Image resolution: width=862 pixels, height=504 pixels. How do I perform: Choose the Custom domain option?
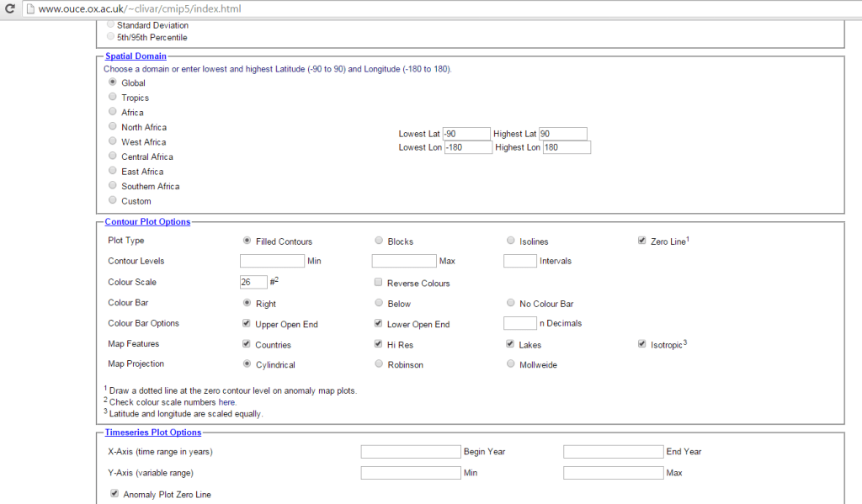pyautogui.click(x=113, y=200)
